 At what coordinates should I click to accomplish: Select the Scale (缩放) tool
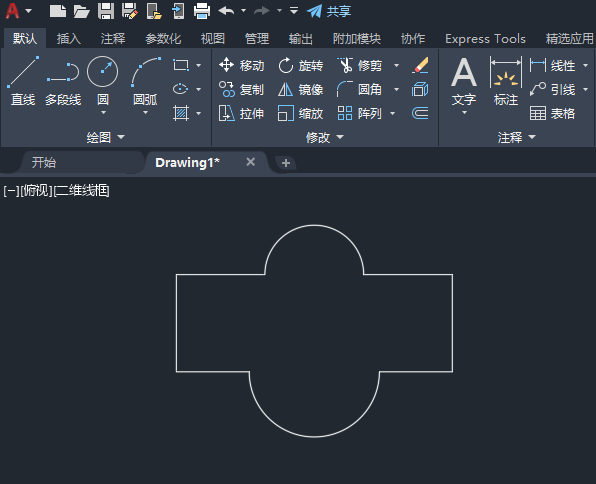point(301,113)
